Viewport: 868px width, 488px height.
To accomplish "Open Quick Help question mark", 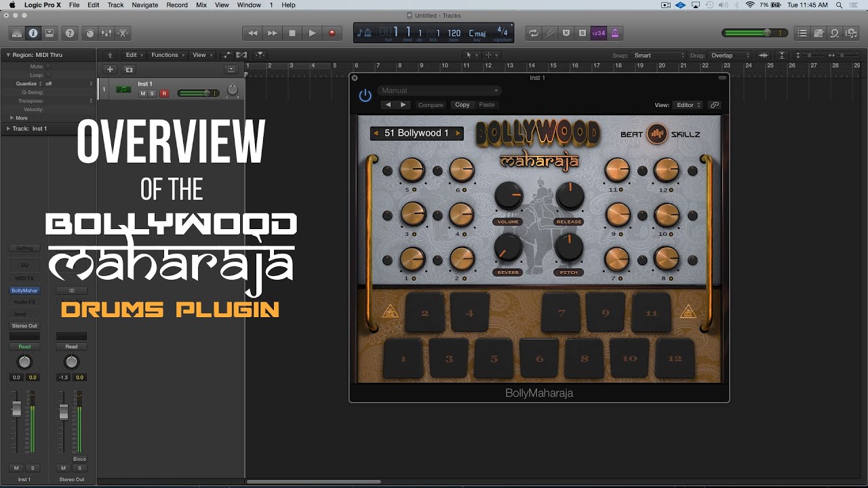I will point(69,33).
